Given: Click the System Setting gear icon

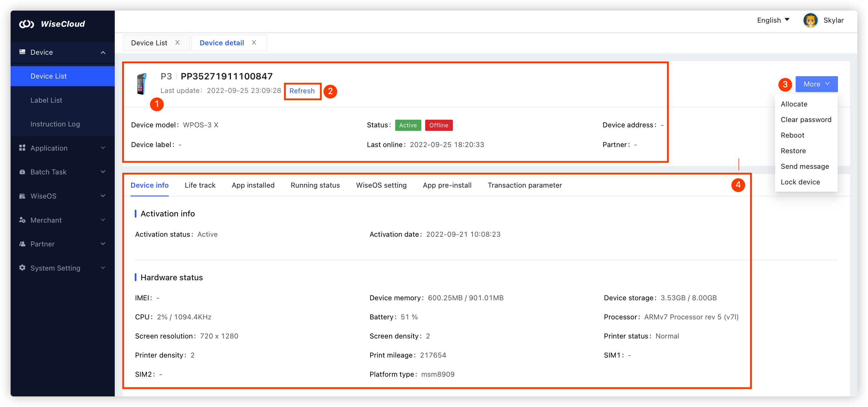Looking at the screenshot, I should pos(22,268).
